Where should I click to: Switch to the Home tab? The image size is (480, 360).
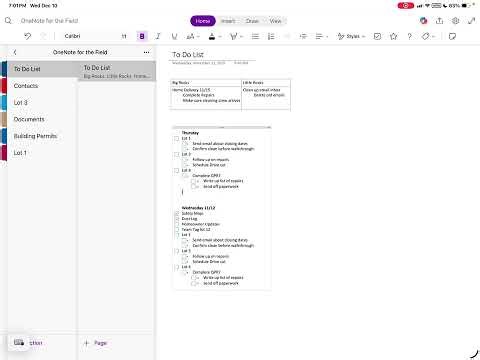click(203, 21)
